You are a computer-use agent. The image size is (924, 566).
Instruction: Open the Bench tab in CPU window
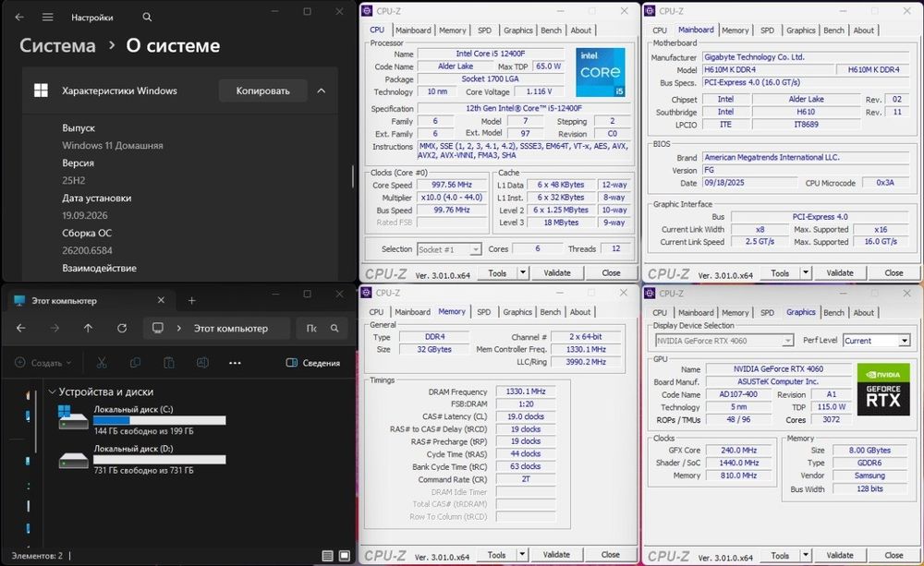pyautogui.click(x=551, y=30)
